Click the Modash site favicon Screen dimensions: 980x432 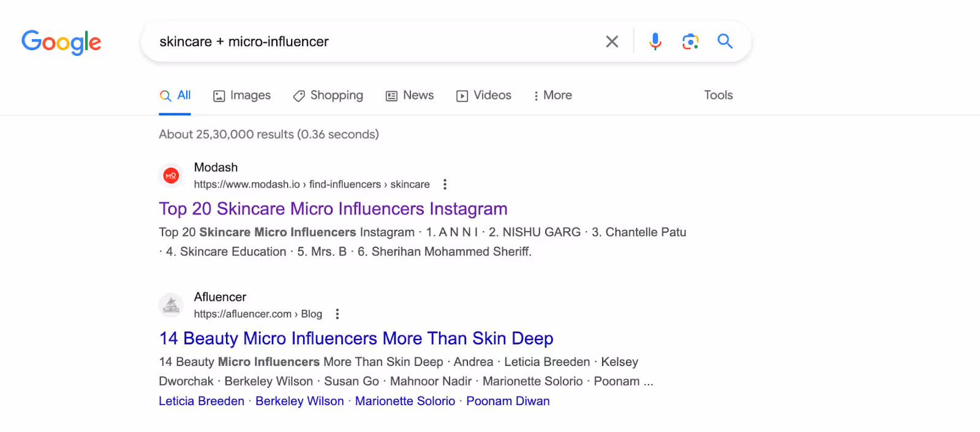pyautogui.click(x=171, y=176)
